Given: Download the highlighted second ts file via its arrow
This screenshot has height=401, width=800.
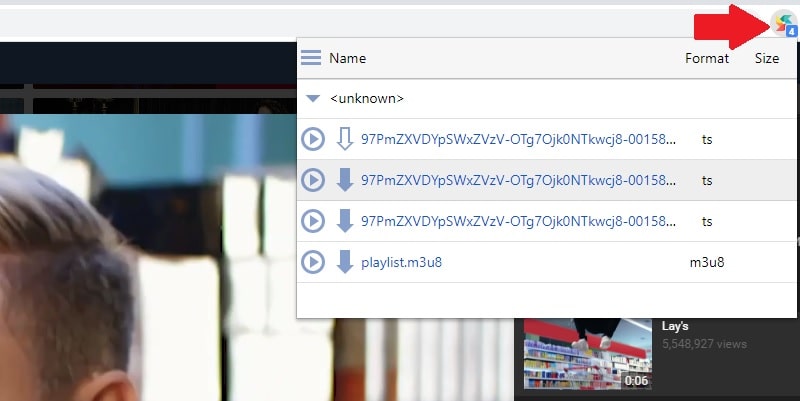Looking at the screenshot, I should click(345, 180).
